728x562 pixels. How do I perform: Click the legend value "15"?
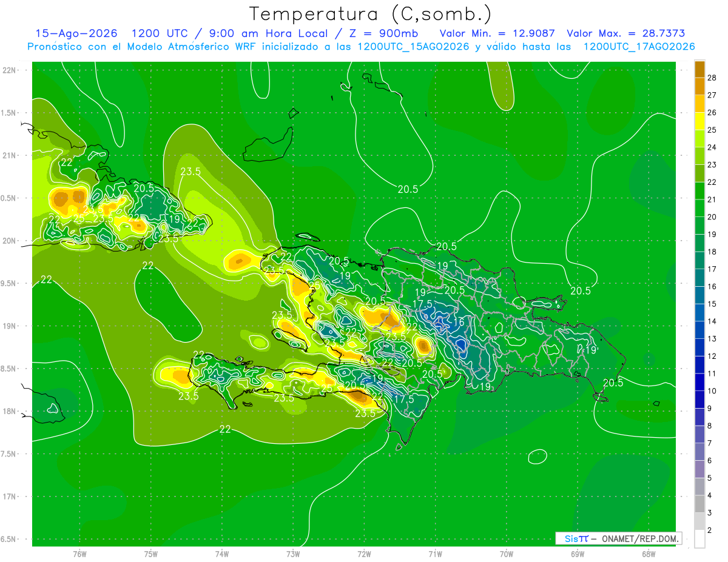tap(713, 304)
